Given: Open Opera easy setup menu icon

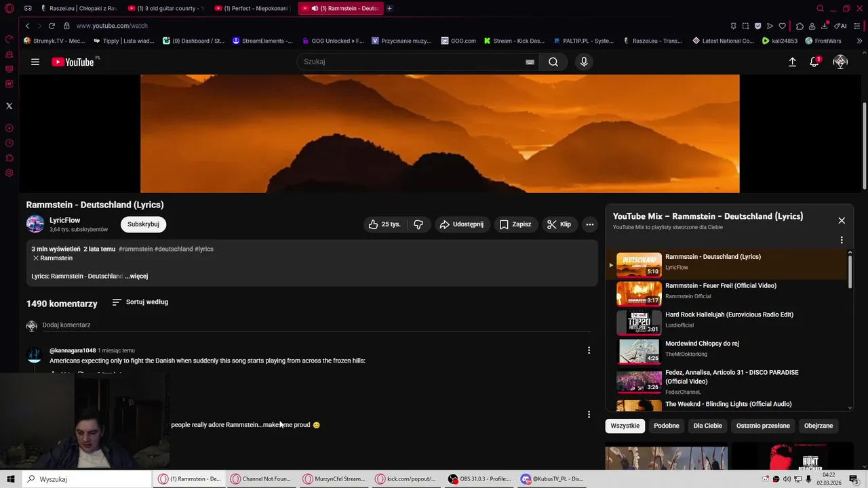Looking at the screenshot, I should (x=856, y=26).
